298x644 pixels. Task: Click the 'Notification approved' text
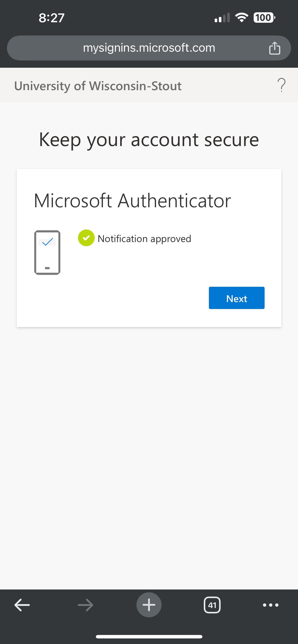[144, 239]
